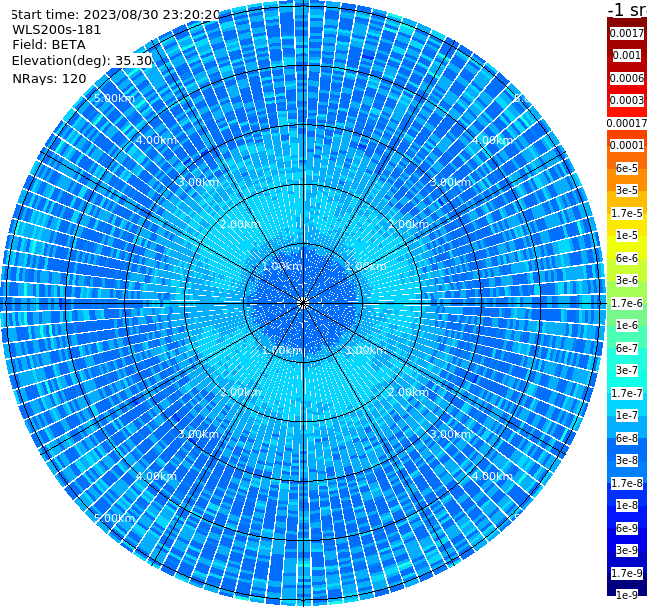647x607 pixels.
Task: Click the 1.7e-7 colorbar label
Action: point(627,393)
